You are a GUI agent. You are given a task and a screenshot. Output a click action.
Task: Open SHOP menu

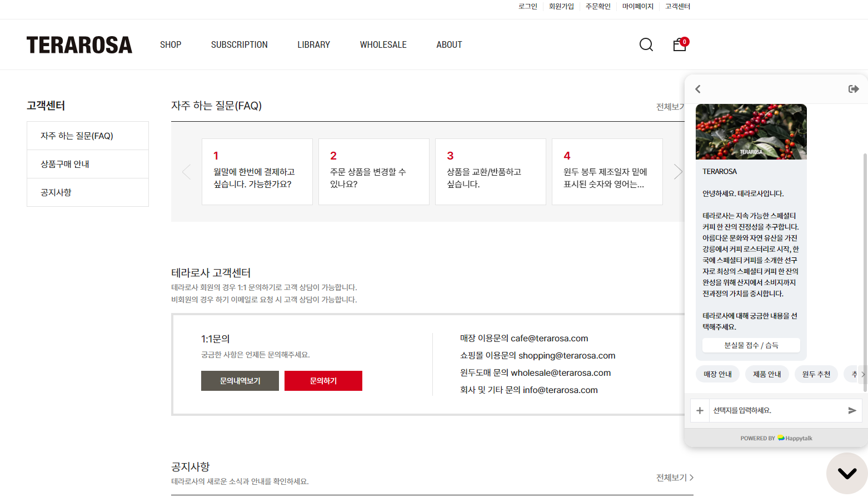tap(171, 44)
